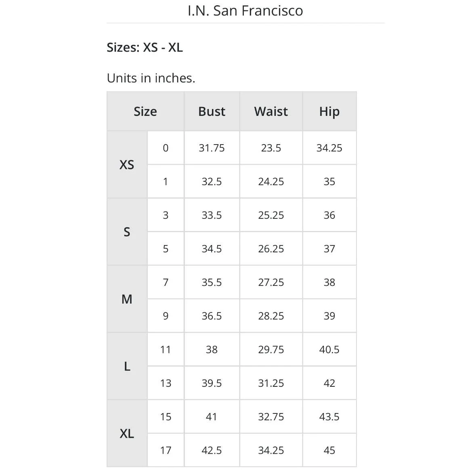
Task: Select waist value 24.25 for size 1
Action: (271, 182)
